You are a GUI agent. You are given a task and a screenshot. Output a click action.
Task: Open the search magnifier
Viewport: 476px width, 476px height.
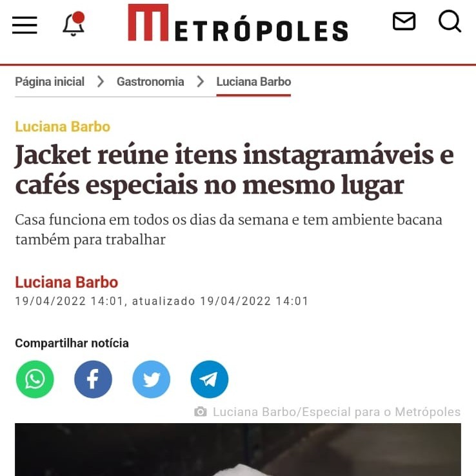coord(450,21)
